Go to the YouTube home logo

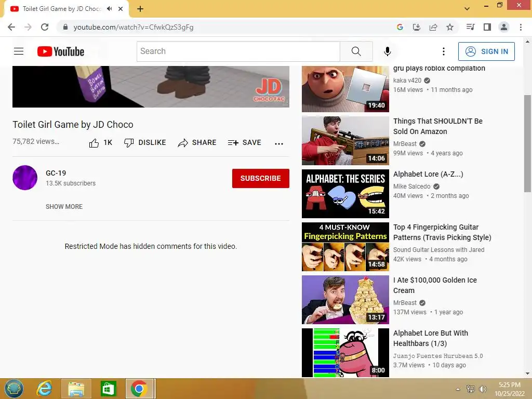(61, 51)
